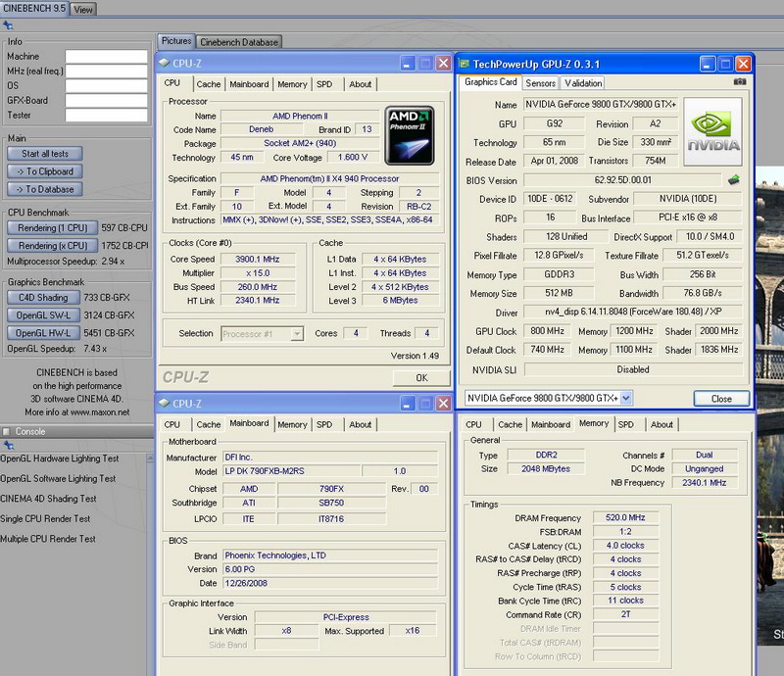The height and width of the screenshot is (676, 784).
Task: Click the GPU-Z screenshot camera icon
Action: point(740,82)
